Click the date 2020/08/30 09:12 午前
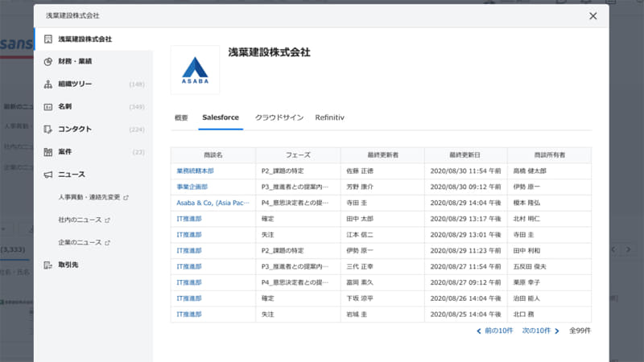Viewport: 644px width, 362px height. (x=466, y=187)
